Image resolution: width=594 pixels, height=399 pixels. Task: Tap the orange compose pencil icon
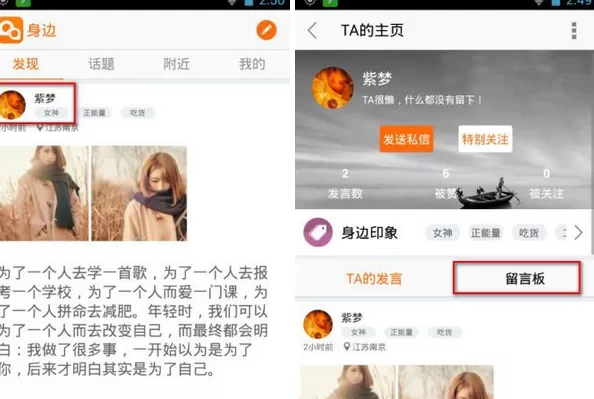(266, 30)
